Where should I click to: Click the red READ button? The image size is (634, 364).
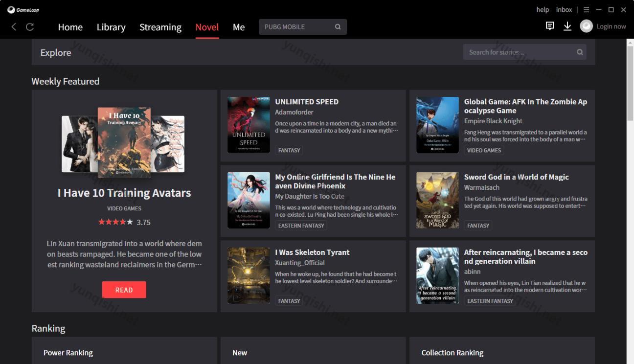(124, 290)
